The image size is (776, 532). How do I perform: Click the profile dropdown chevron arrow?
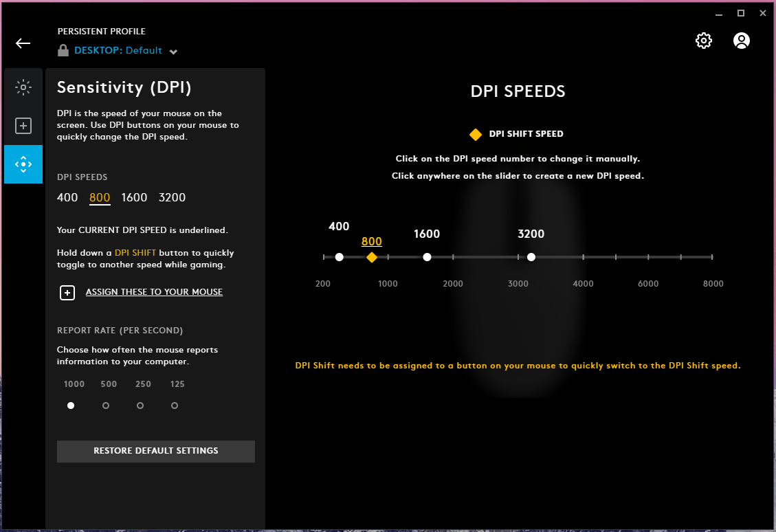173,52
